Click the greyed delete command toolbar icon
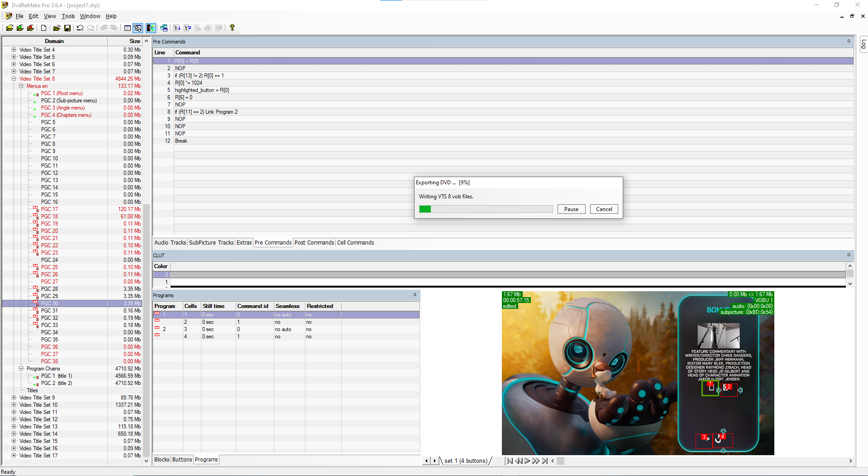 [219, 28]
